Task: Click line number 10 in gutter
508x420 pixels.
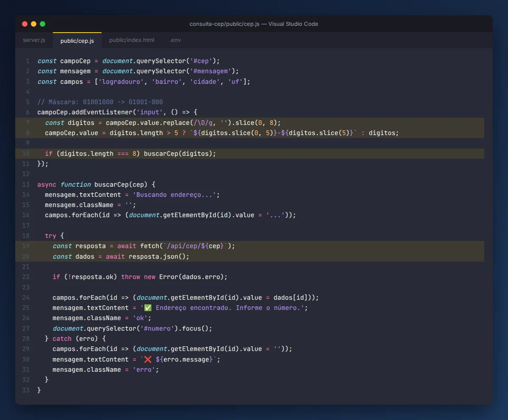Action: 26,154
